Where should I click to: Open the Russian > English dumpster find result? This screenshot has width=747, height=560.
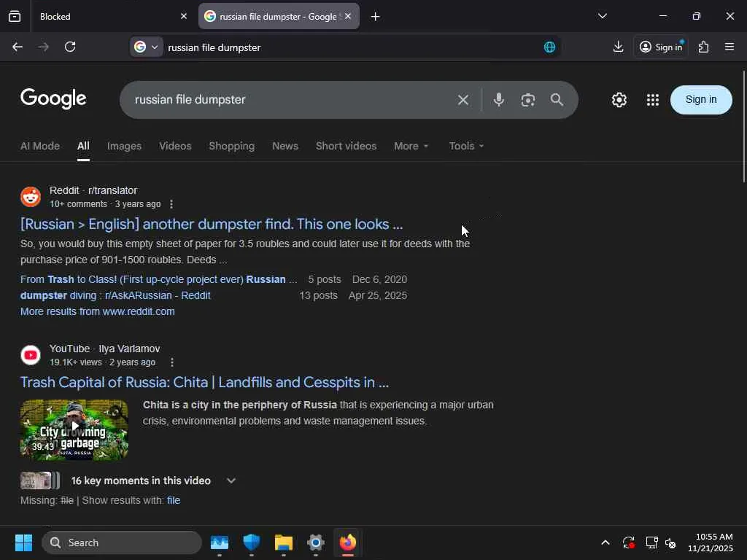point(212,224)
